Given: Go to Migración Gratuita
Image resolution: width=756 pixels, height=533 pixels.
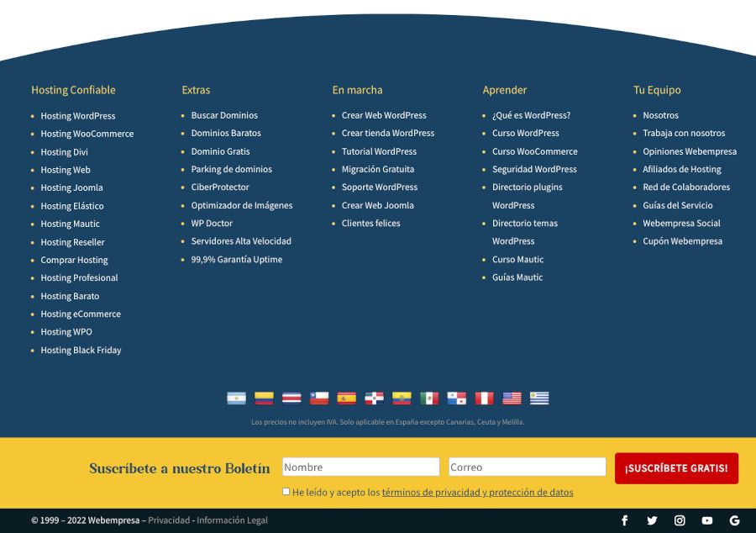Looking at the screenshot, I should tap(378, 169).
